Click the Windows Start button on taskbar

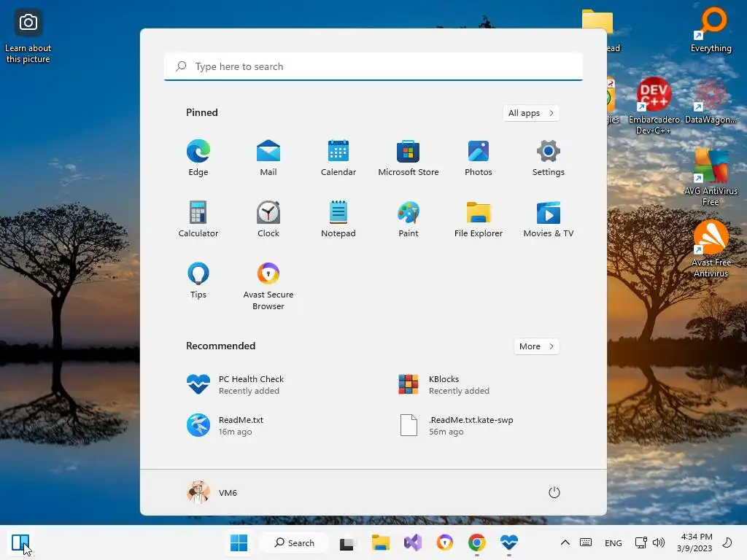[x=239, y=542]
